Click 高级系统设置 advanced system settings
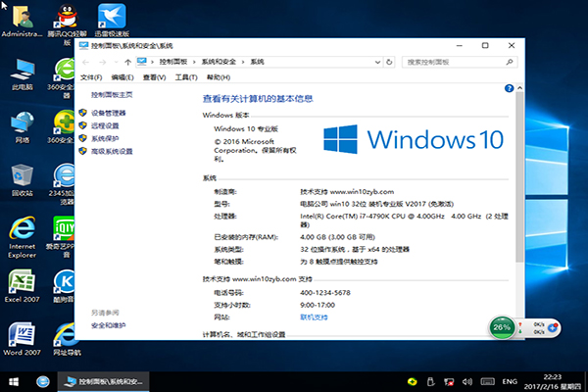The height and width of the screenshot is (392, 588). 111,152
